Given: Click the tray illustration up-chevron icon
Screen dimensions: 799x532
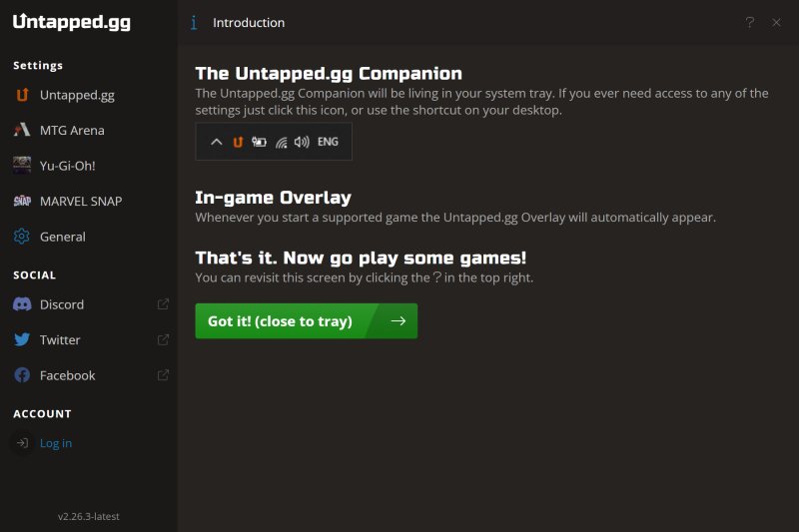Looking at the screenshot, I should pos(217,142).
